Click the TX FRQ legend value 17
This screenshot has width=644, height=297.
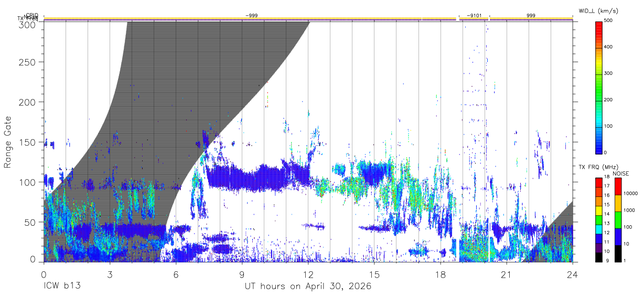coord(607,186)
